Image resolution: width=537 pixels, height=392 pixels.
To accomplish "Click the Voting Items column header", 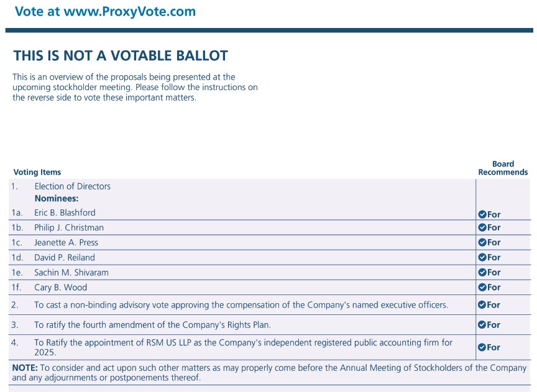I will point(37,172).
